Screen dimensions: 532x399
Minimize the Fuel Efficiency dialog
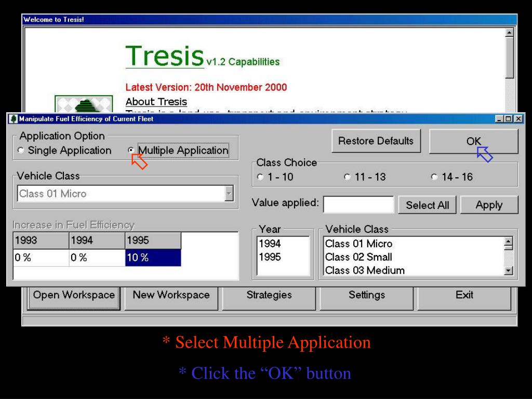499,119
